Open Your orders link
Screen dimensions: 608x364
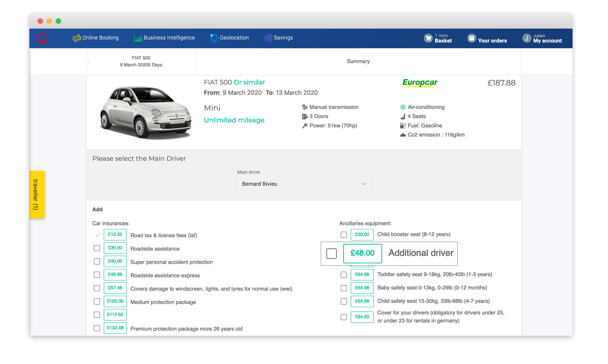[487, 38]
